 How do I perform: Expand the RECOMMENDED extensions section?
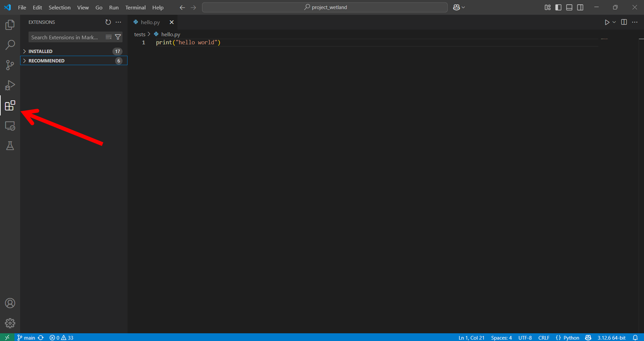(x=46, y=61)
